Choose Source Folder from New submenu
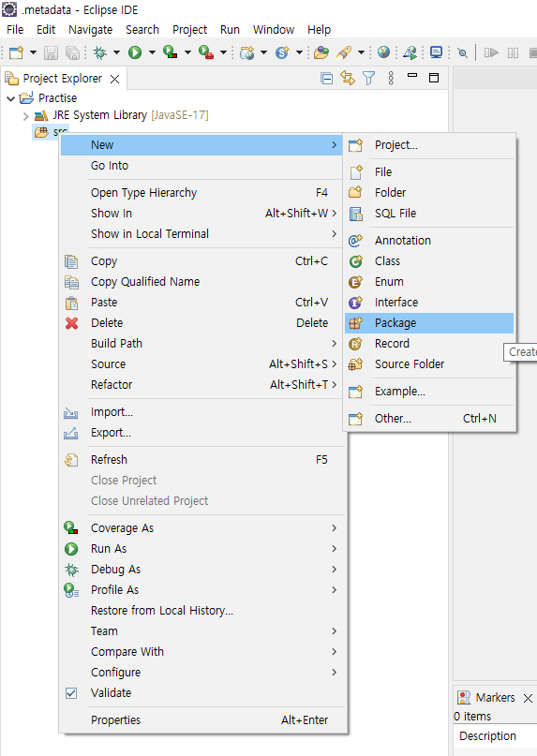537x756 pixels. tap(429, 364)
